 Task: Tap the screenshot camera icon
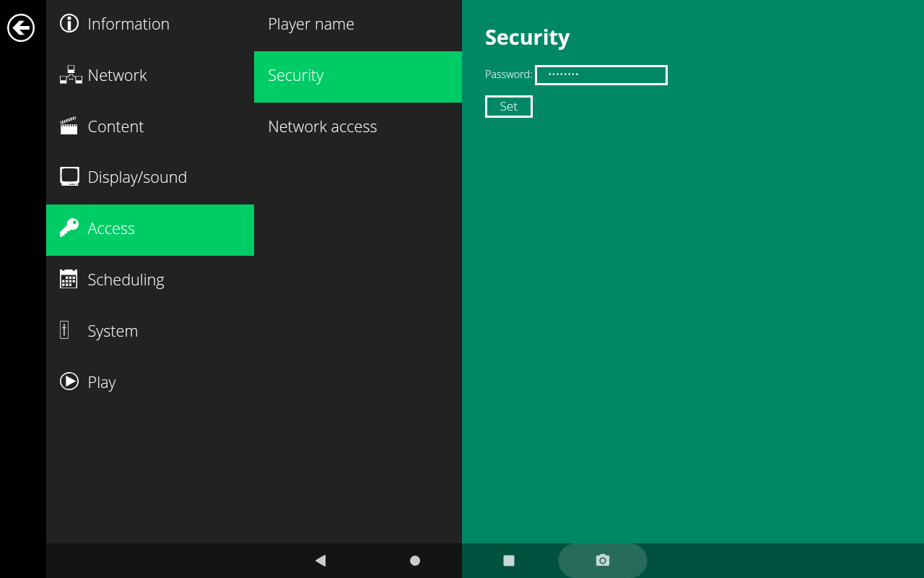[x=603, y=560]
